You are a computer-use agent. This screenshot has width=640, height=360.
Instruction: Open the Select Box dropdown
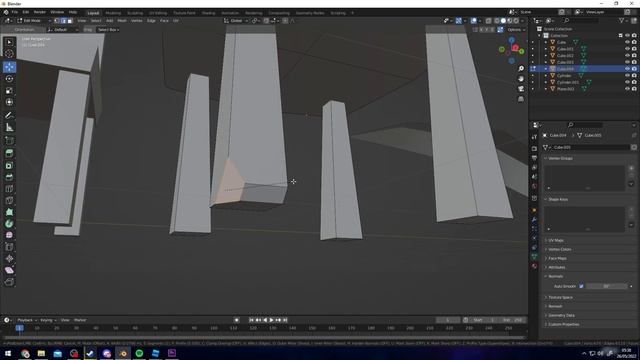[108, 29]
